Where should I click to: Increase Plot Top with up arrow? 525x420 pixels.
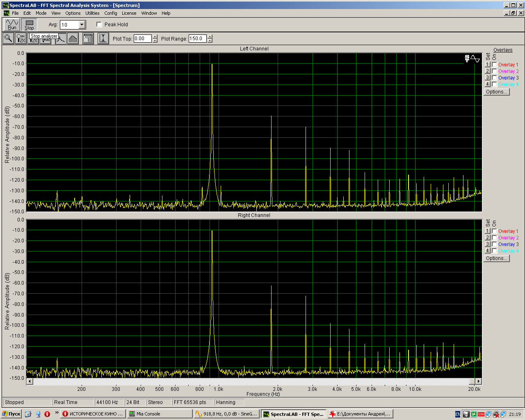point(155,37)
